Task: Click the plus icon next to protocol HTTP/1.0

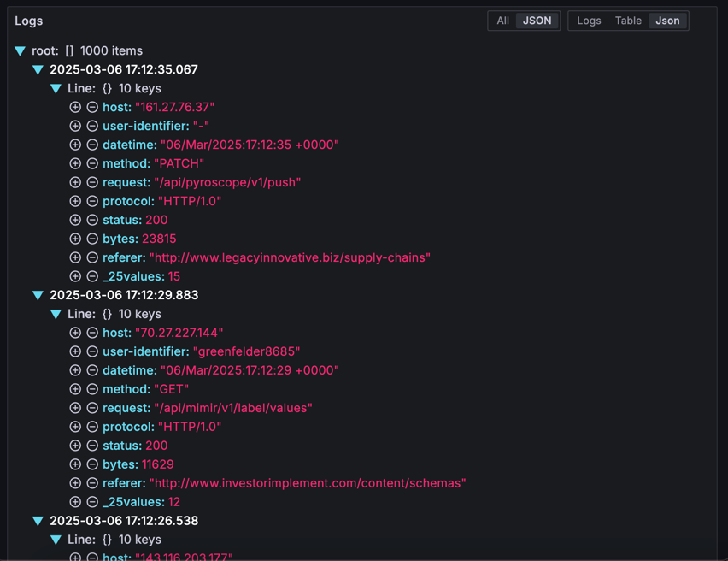Action: tap(75, 427)
